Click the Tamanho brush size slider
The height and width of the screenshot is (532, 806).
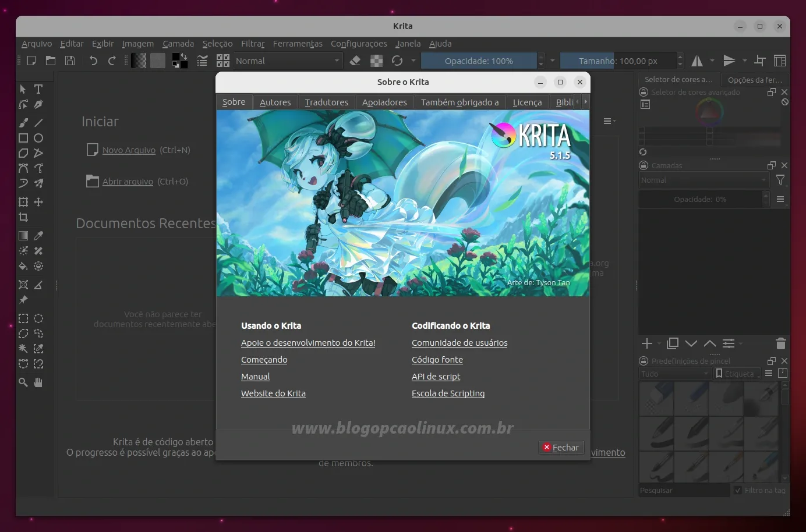point(618,61)
